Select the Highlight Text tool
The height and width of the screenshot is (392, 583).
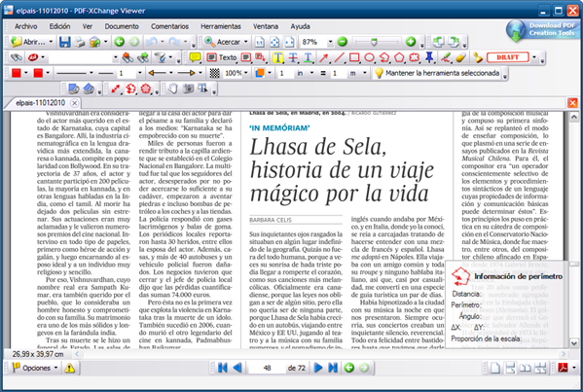(x=277, y=57)
